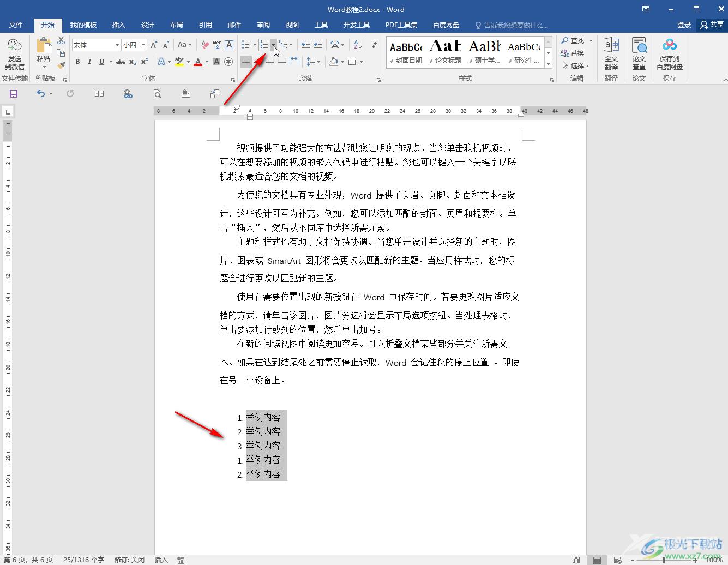Toggle superscript formatting
Image resolution: width=728 pixels, height=565 pixels.
pyautogui.click(x=145, y=62)
